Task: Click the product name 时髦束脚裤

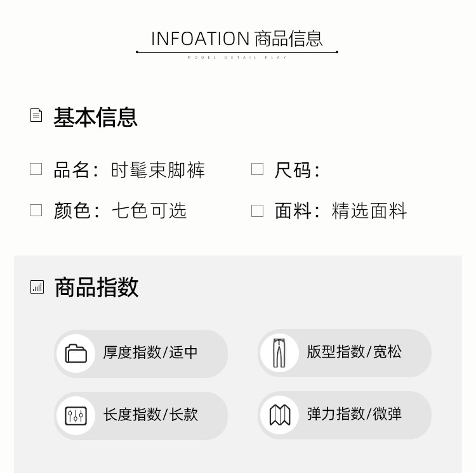Action: pyautogui.click(x=158, y=170)
